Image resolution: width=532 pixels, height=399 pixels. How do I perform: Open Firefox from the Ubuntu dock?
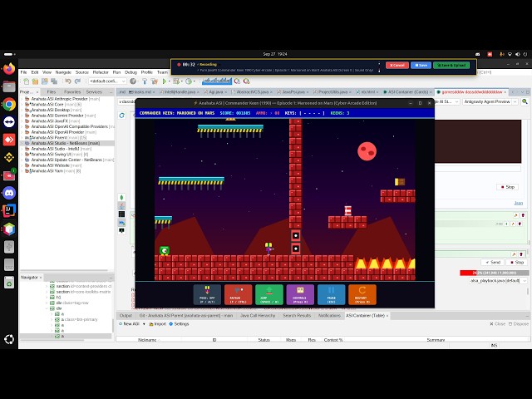[9, 69]
